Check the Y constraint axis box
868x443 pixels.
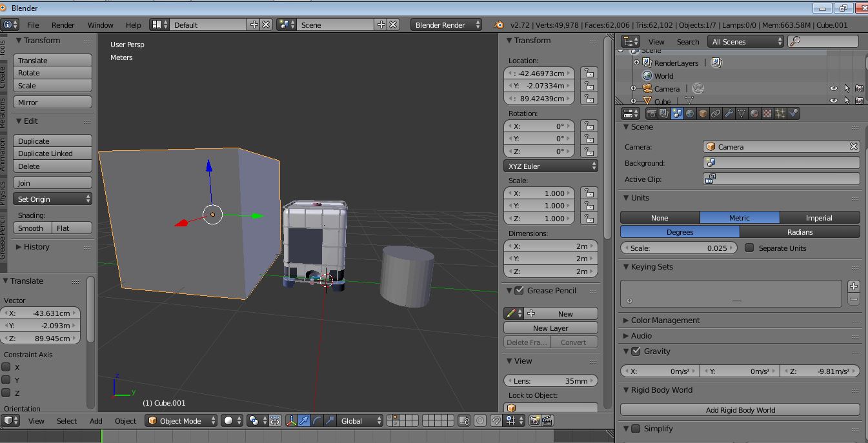(6, 380)
